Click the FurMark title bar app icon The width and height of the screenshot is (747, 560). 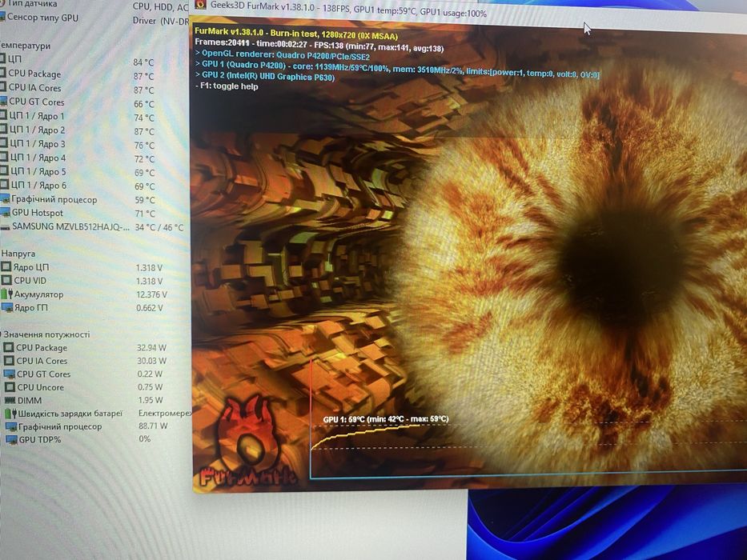[201, 4]
